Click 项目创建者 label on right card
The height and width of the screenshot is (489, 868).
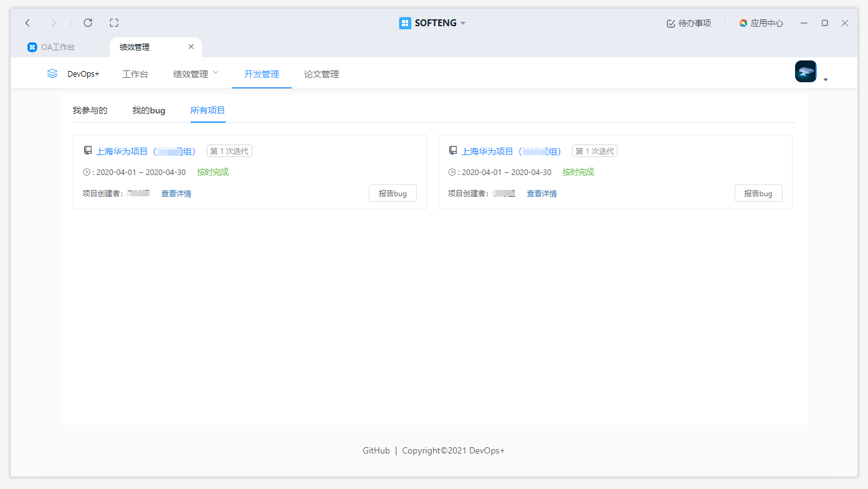(x=468, y=194)
